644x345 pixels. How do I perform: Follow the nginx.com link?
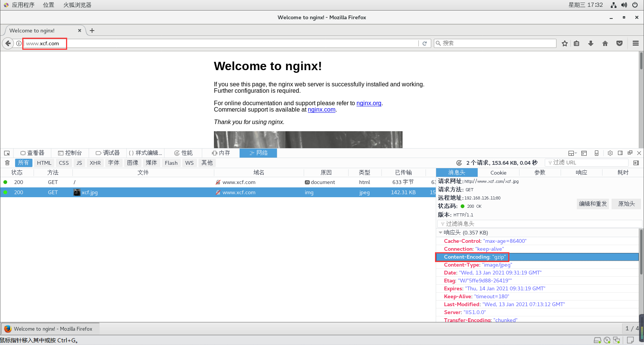click(x=321, y=109)
